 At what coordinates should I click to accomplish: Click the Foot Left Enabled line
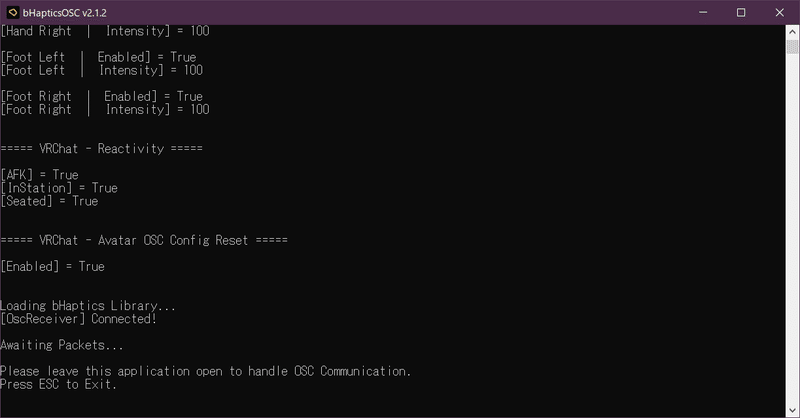[99, 57]
